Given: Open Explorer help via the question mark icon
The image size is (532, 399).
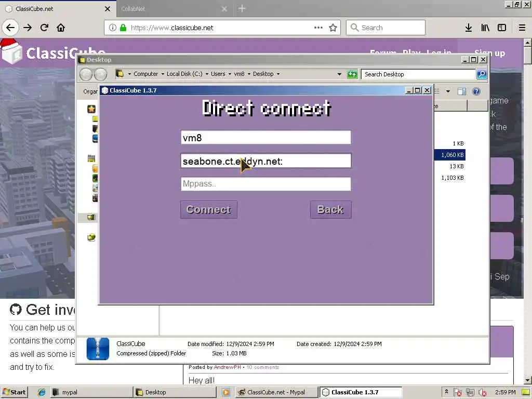Looking at the screenshot, I should [x=476, y=91].
